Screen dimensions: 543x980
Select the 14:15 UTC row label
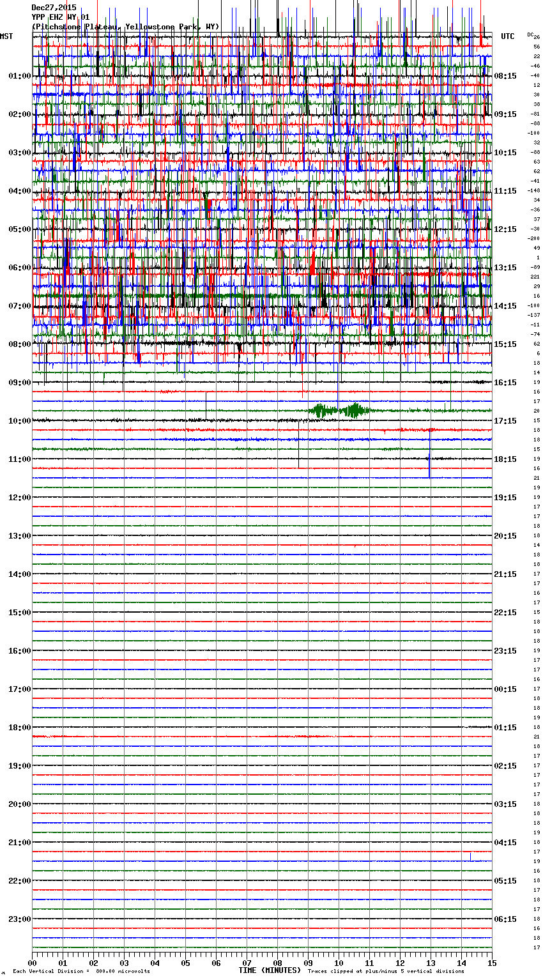[505, 306]
